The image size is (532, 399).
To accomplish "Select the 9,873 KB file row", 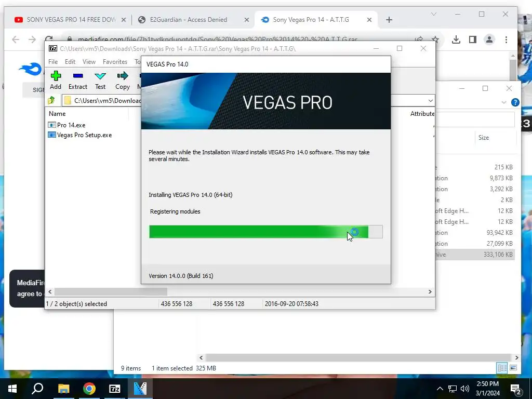I will click(x=475, y=178).
